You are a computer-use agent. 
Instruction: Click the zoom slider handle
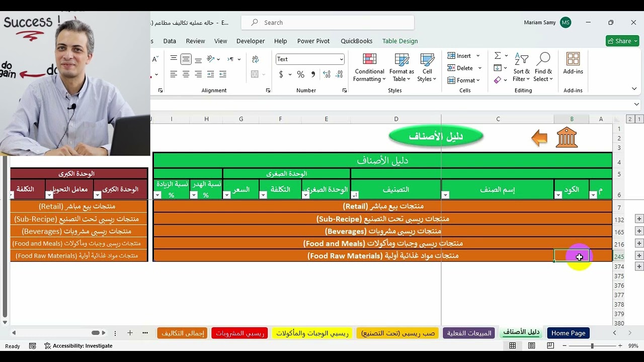pos(592,346)
